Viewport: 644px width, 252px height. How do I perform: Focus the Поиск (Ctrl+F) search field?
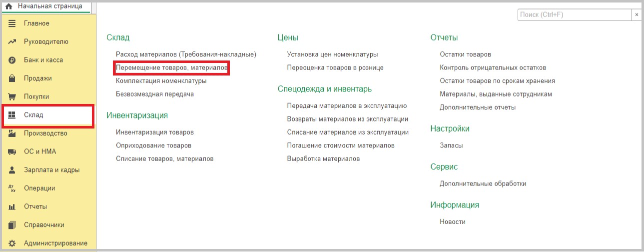(x=575, y=15)
